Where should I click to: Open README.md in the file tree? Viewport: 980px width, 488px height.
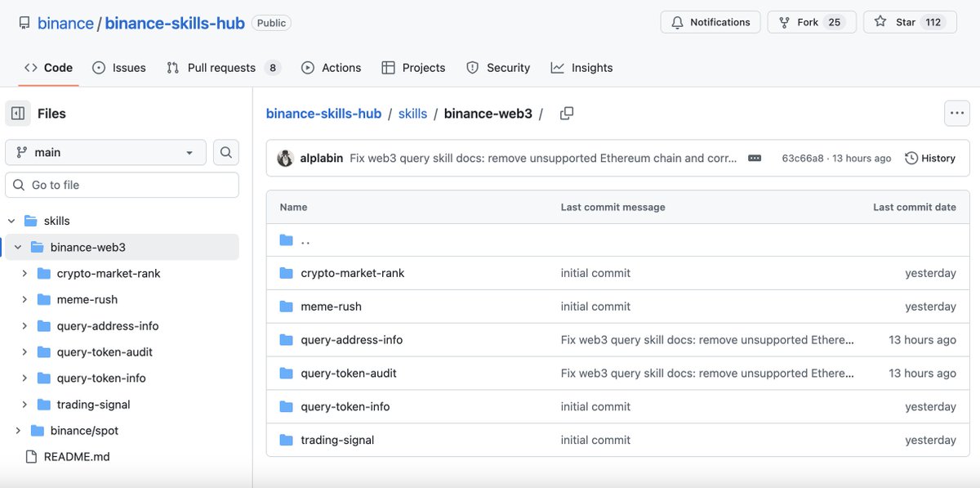77,457
